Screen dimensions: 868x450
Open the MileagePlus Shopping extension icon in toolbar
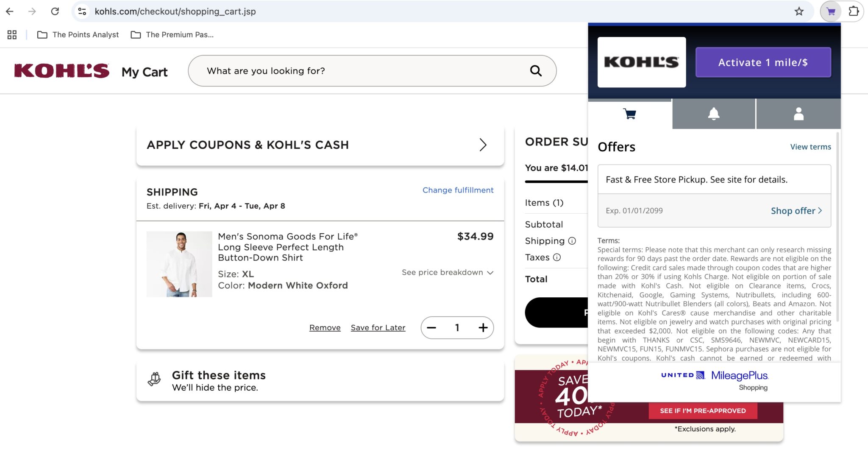coord(831,11)
